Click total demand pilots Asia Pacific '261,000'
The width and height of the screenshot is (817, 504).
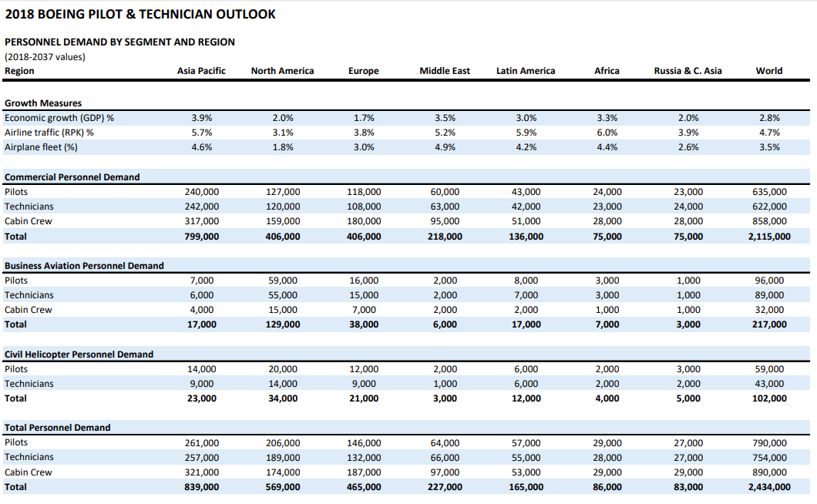[x=202, y=443]
